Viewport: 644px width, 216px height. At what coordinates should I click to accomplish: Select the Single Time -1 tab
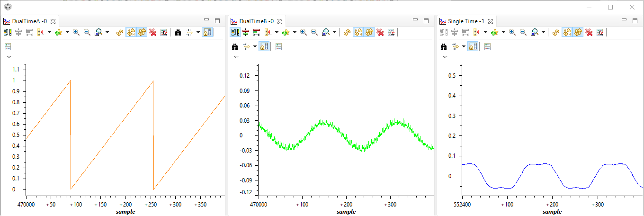[466, 21]
